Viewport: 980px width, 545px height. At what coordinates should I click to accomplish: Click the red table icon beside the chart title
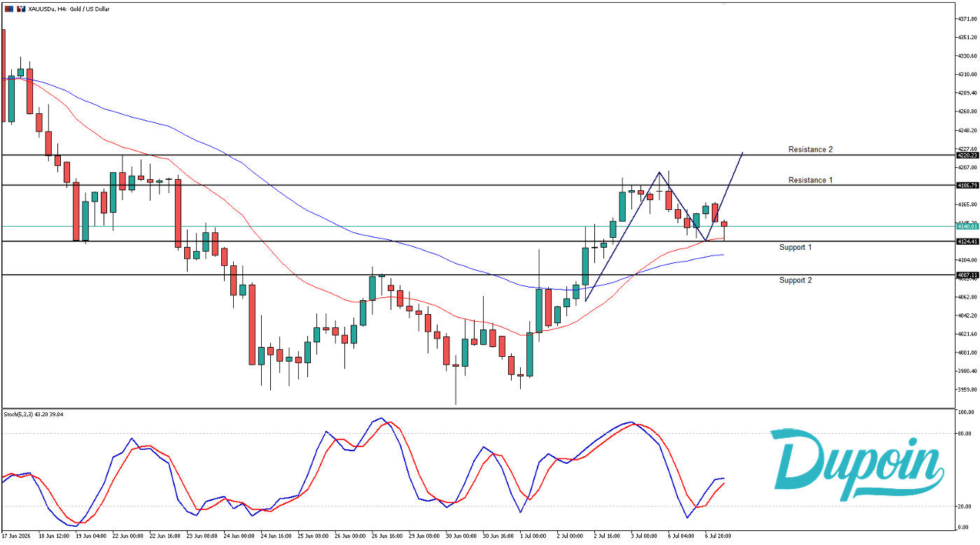[8, 9]
